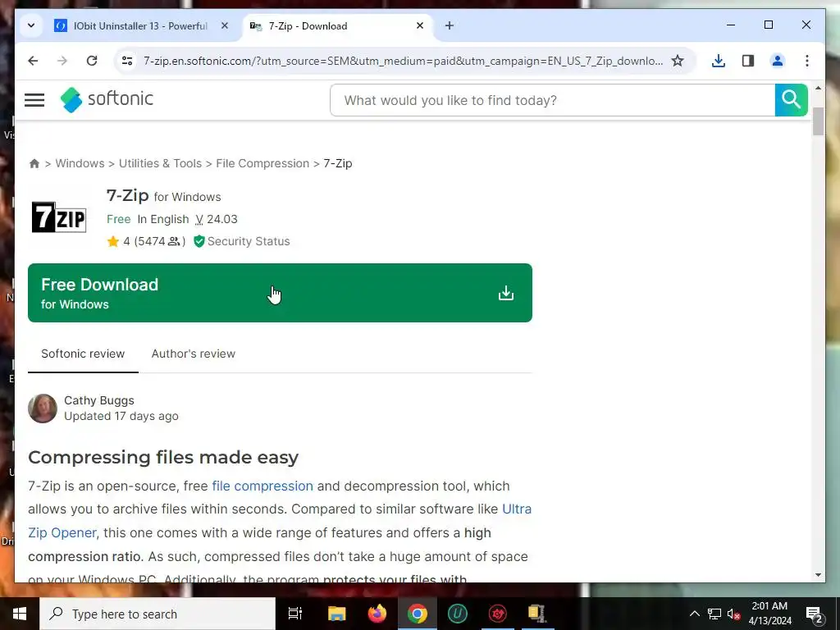Open Task View from the taskbar
The width and height of the screenshot is (840, 630).
[295, 614]
